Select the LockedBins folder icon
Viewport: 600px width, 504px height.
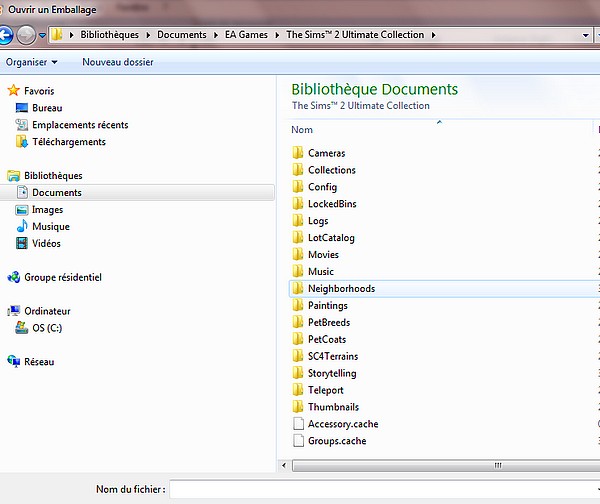[298, 203]
